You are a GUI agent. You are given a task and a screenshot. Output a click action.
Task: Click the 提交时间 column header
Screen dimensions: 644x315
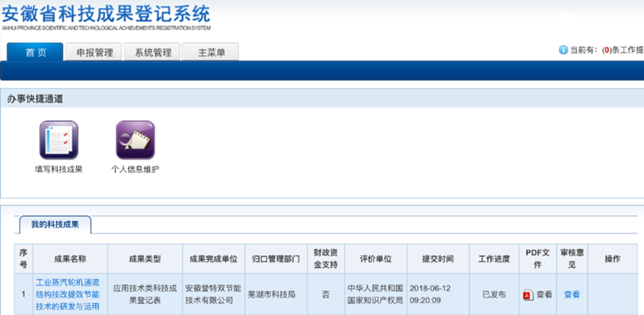pos(438,259)
